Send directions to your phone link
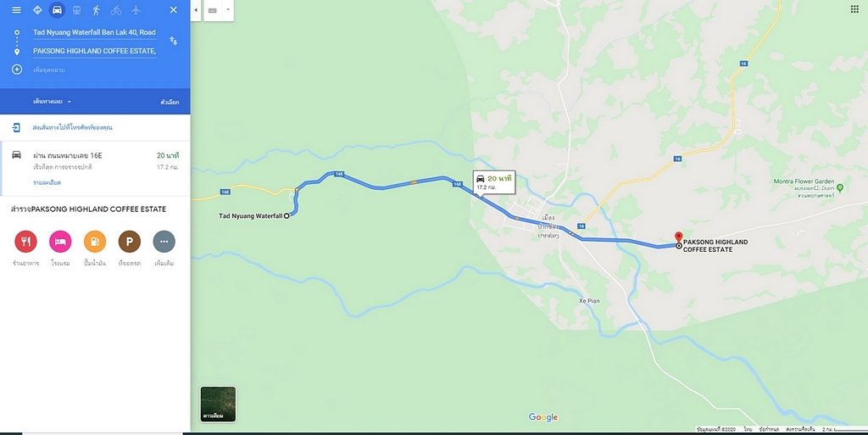Viewport: 868px width, 435px height. [72, 127]
